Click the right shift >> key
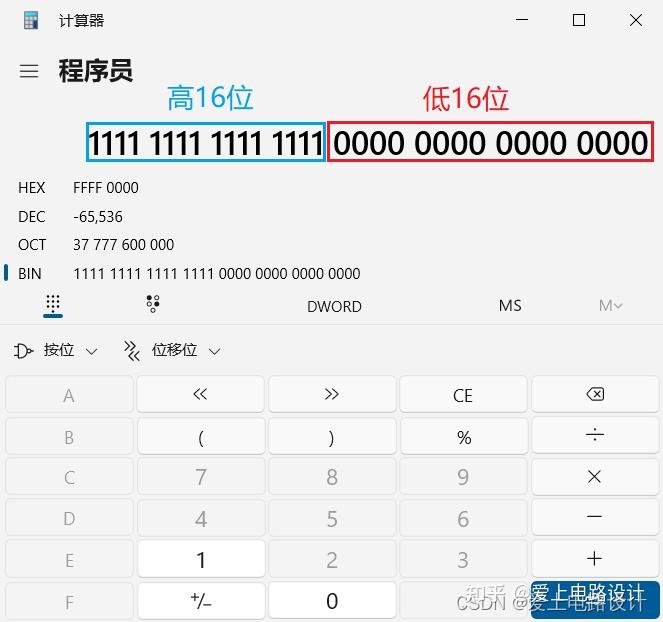663x622 pixels. tap(332, 395)
